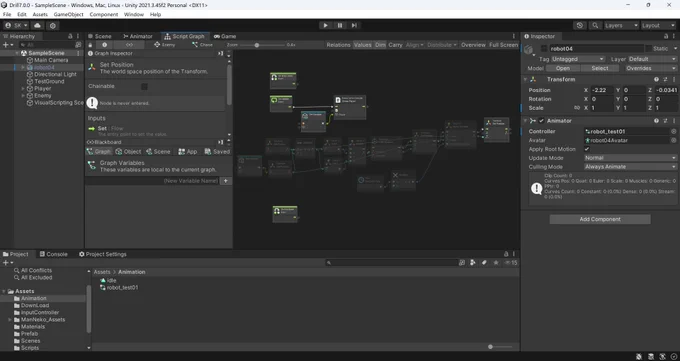680x361 pixels.
Task: Click the global search magnifier icon
Action: pyautogui.click(x=595, y=25)
